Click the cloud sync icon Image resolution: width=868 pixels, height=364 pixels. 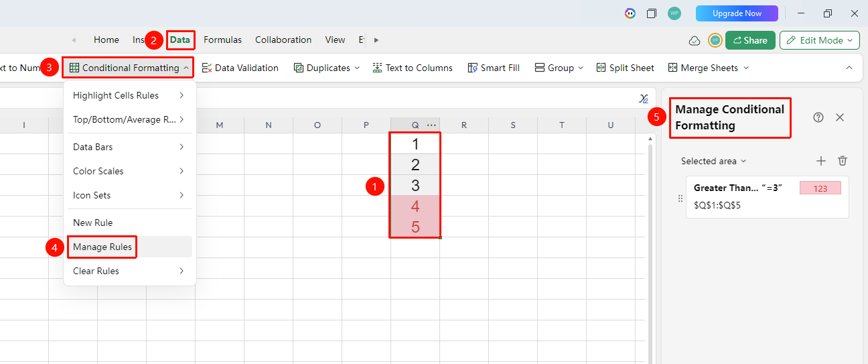coord(695,41)
